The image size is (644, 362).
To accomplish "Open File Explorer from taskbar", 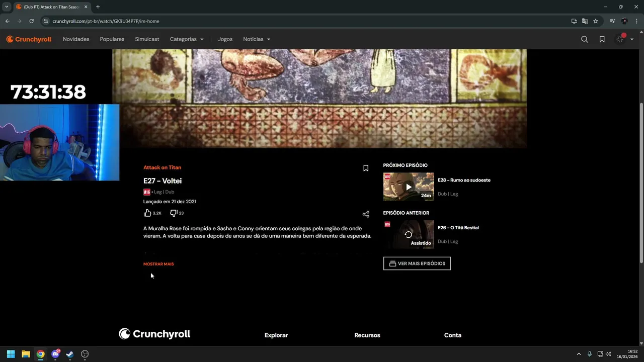I will pos(26,354).
